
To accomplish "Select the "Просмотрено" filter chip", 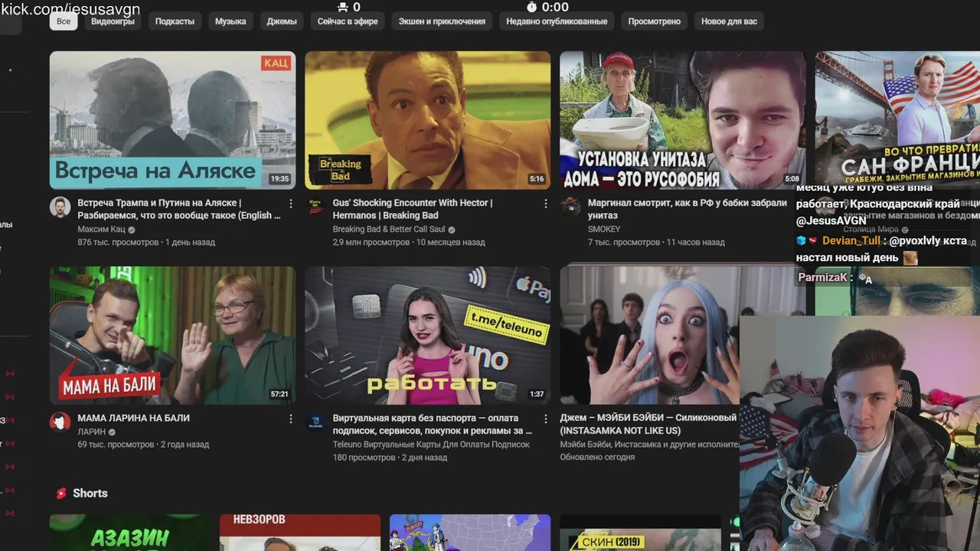I will point(654,21).
